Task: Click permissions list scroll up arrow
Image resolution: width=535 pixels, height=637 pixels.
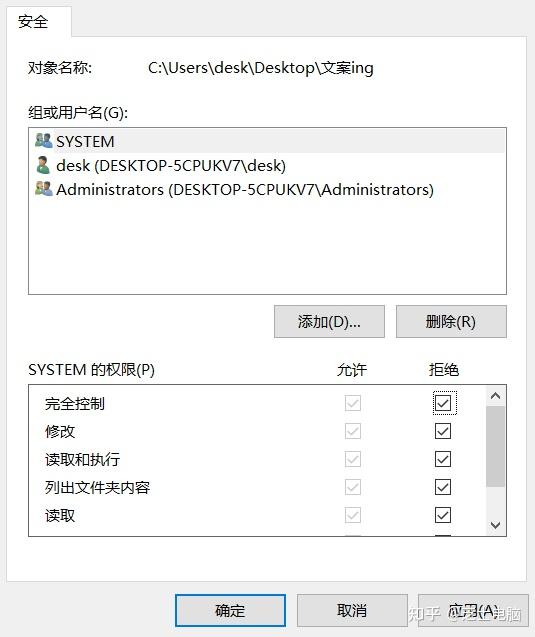Action: 495,396
